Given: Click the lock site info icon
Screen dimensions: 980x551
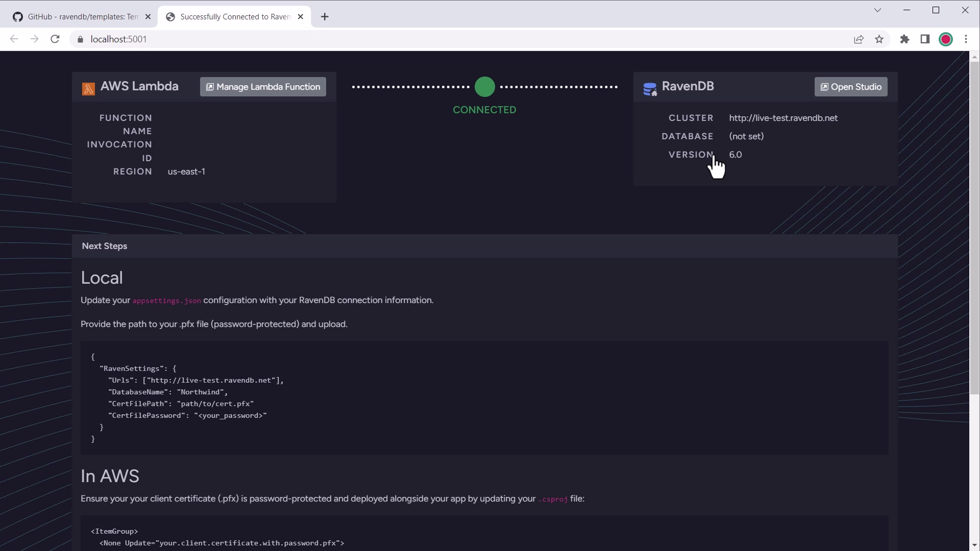Looking at the screenshot, I should (80, 39).
